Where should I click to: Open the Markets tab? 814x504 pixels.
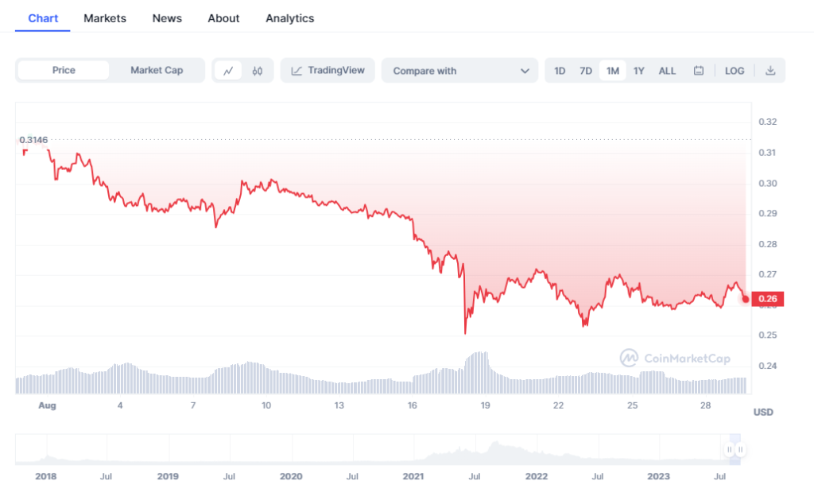105,18
